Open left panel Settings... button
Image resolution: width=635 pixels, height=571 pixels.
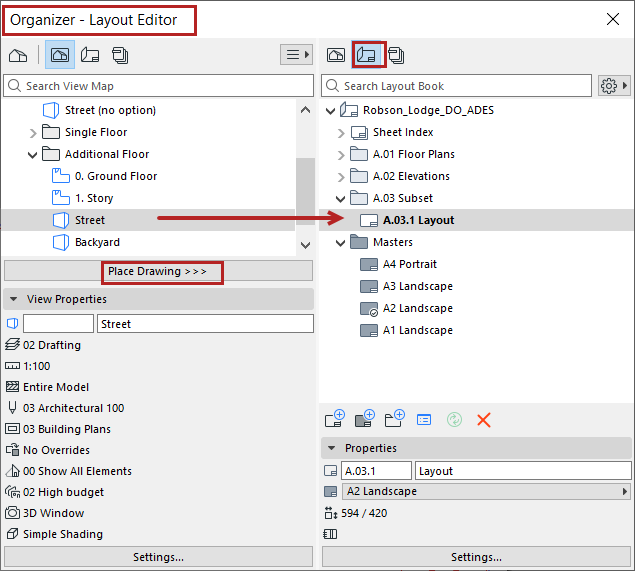158,557
